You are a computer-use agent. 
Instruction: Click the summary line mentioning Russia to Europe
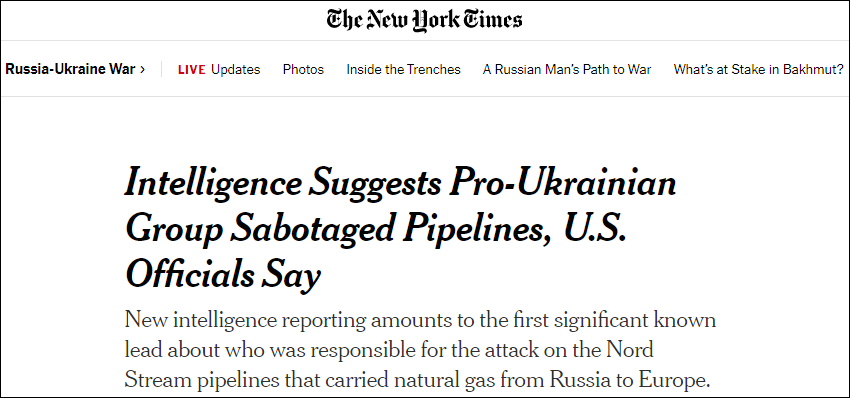417,381
